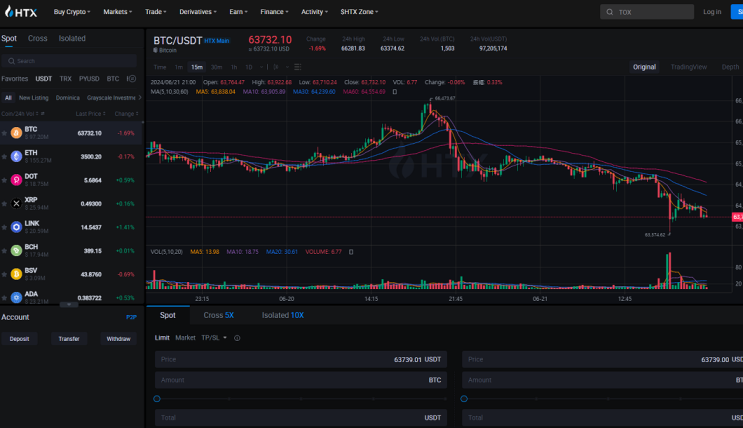This screenshot has width=743, height=428.
Task: Click the chart indicator icon in toolbar
Action: (276, 67)
